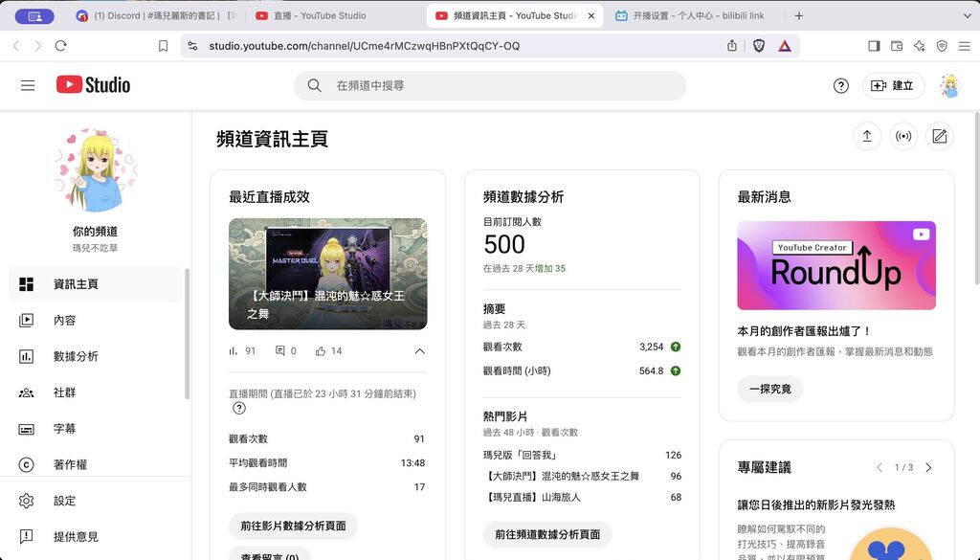View site information icon in address bar

[x=192, y=46]
